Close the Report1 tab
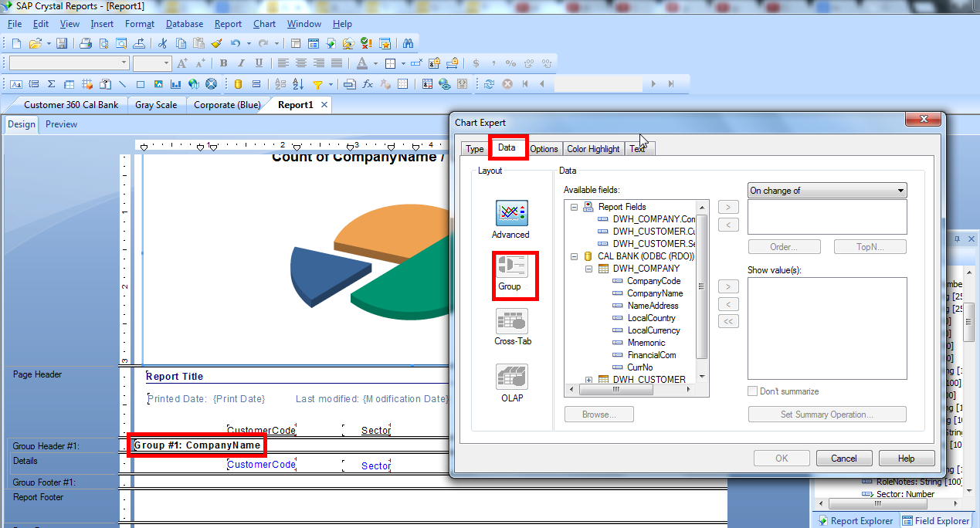The width and height of the screenshot is (980, 528). pyautogui.click(x=324, y=105)
